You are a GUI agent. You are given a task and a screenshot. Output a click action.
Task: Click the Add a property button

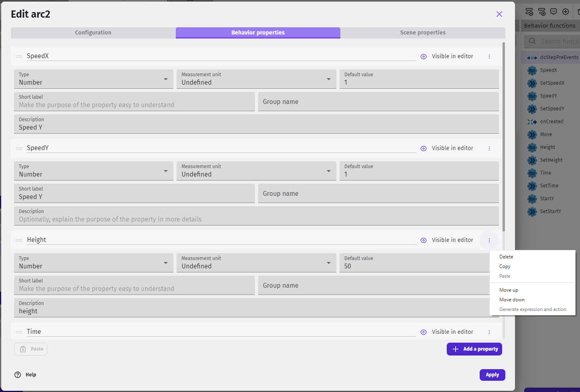point(474,349)
